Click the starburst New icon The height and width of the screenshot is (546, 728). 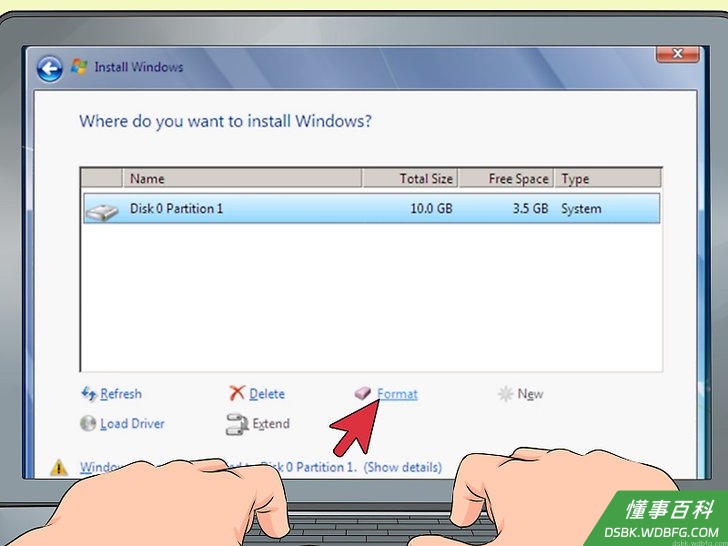coord(505,394)
